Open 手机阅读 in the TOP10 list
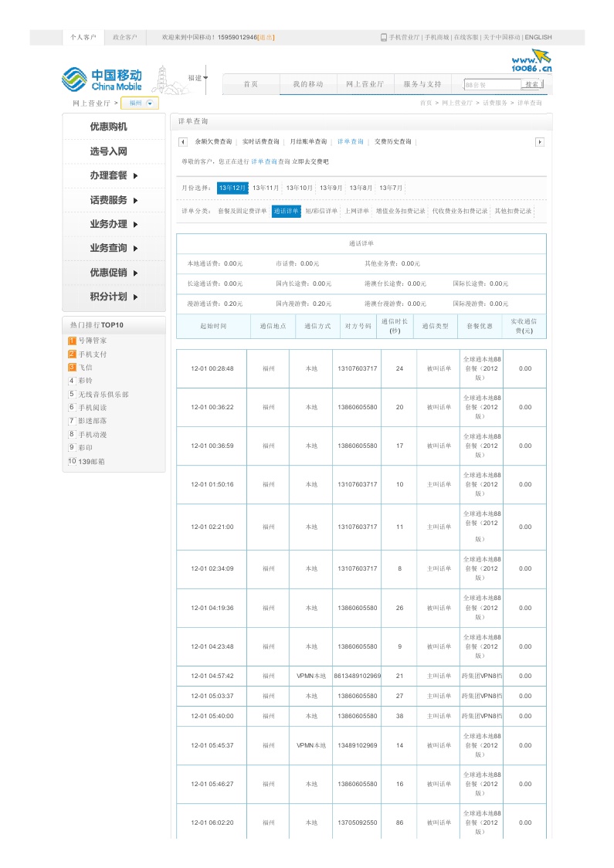The image size is (614, 868). [93, 408]
